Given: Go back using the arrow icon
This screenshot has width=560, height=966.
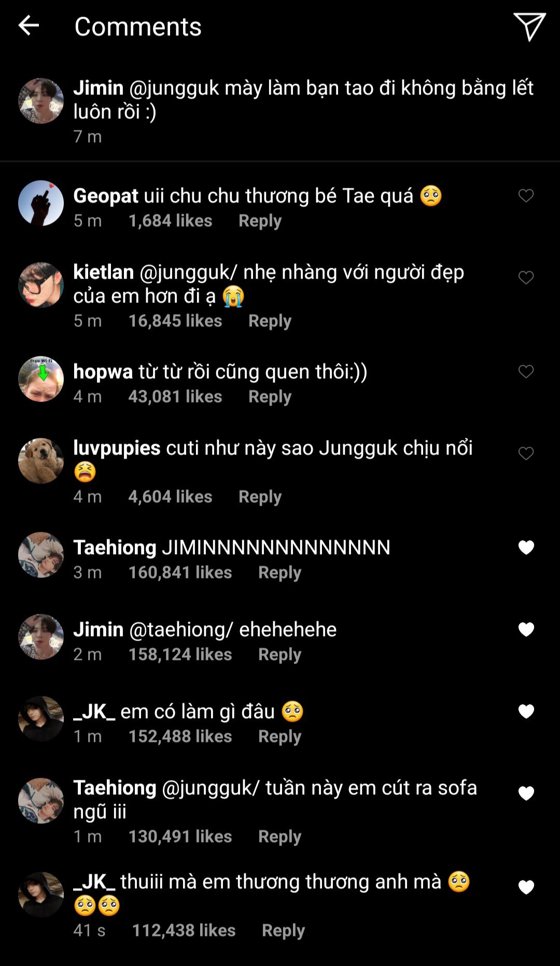Looking at the screenshot, I should point(29,25).
